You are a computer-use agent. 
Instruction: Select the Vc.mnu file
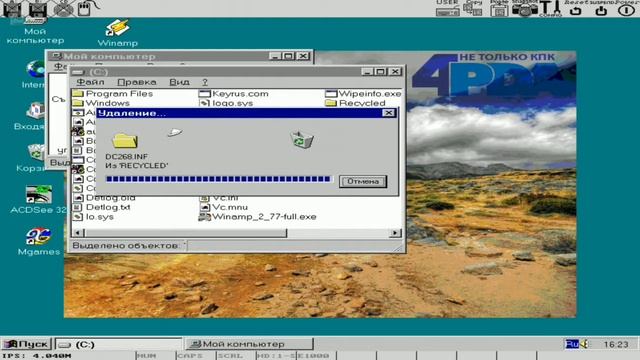pos(224,207)
